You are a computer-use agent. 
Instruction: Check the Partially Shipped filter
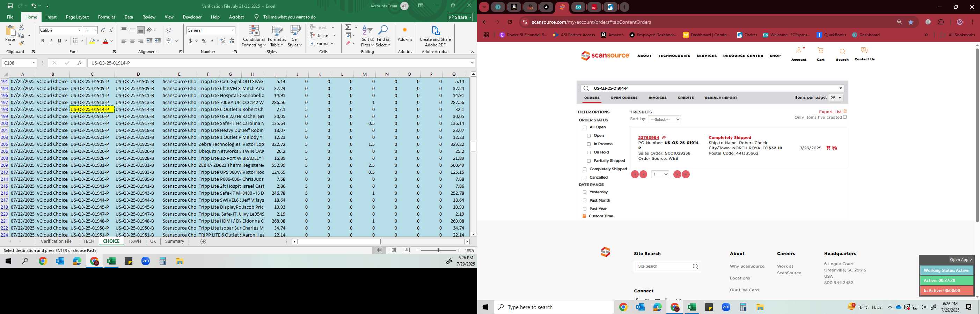coord(589,161)
